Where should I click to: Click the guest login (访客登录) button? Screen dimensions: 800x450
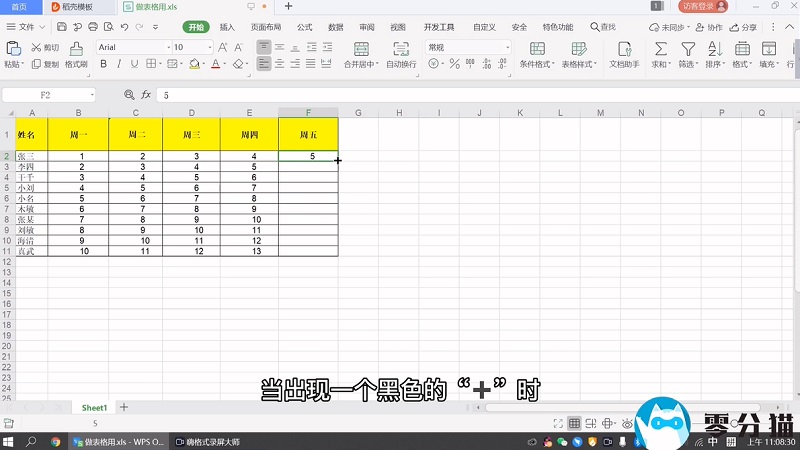click(702, 6)
